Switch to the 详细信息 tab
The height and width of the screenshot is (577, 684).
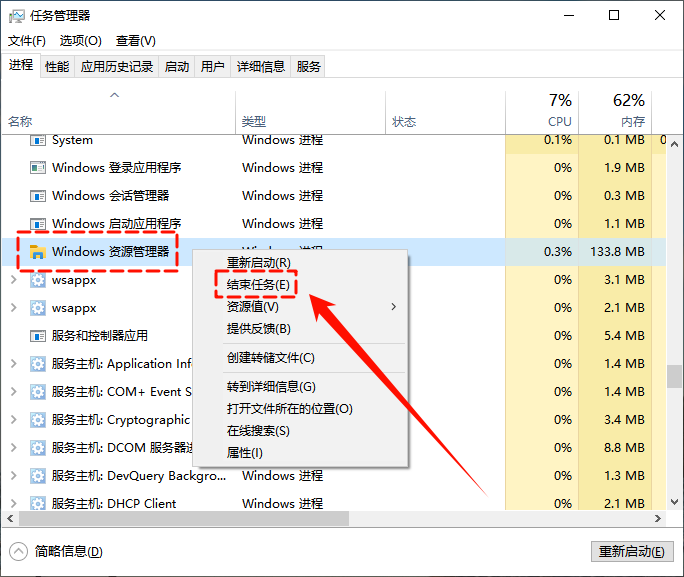coord(260,67)
